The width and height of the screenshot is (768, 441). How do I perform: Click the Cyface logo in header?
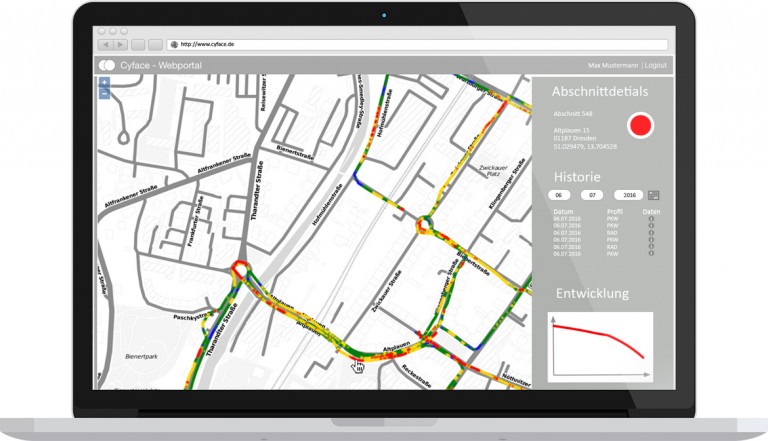107,64
